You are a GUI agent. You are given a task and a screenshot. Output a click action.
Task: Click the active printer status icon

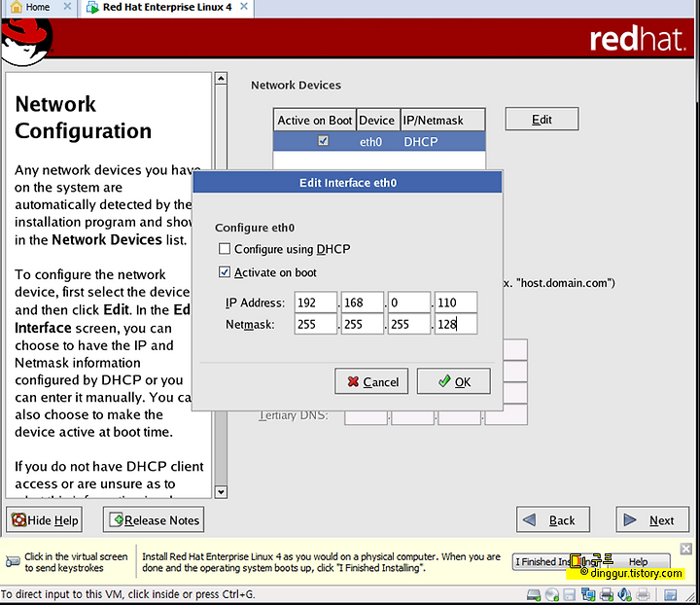pyautogui.click(x=607, y=594)
